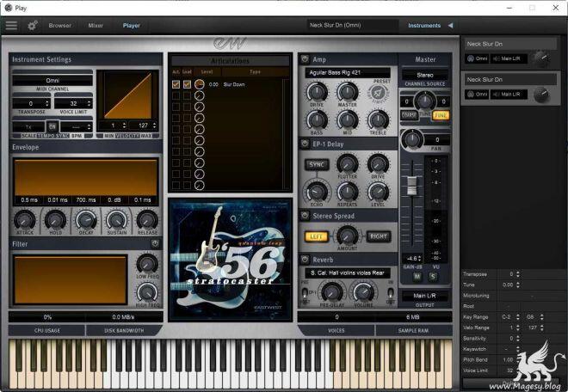Image resolution: width=568 pixels, height=392 pixels.
Task: Click the Amp Bass knob
Action: tap(317, 119)
